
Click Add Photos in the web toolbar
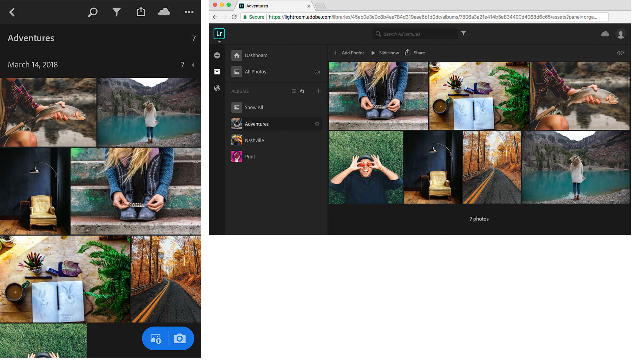tap(348, 53)
